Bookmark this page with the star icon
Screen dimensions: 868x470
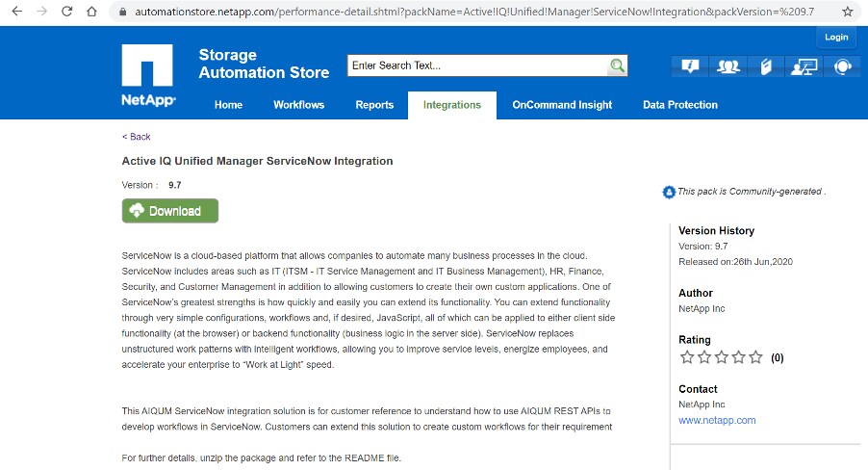847,12
